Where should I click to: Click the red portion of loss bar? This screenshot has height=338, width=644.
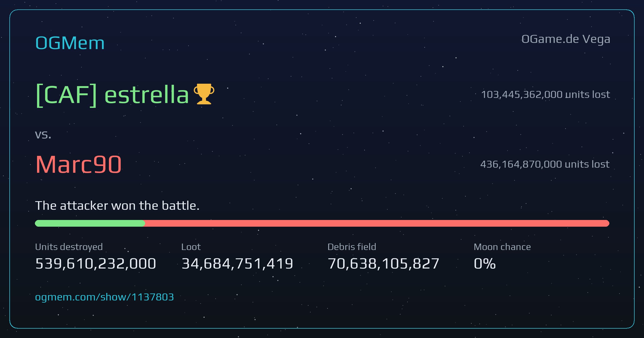(377, 223)
